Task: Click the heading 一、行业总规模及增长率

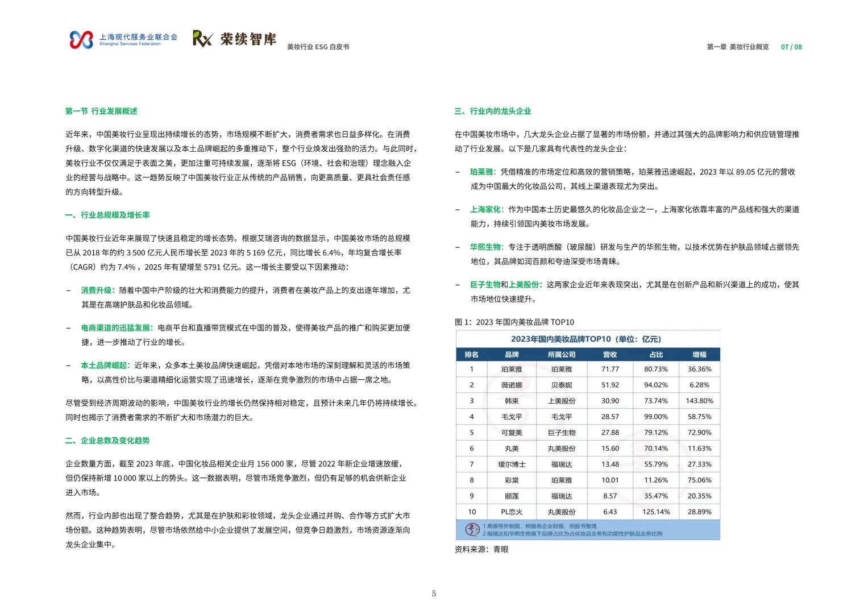Action: pyautogui.click(x=107, y=215)
